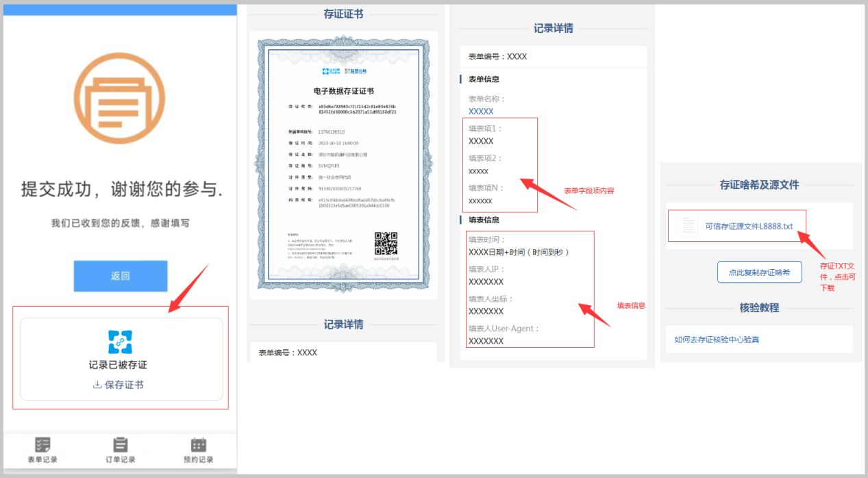The image size is (868, 478).
Task: Switch to the 预约记录 tab label
Action: coord(198,460)
